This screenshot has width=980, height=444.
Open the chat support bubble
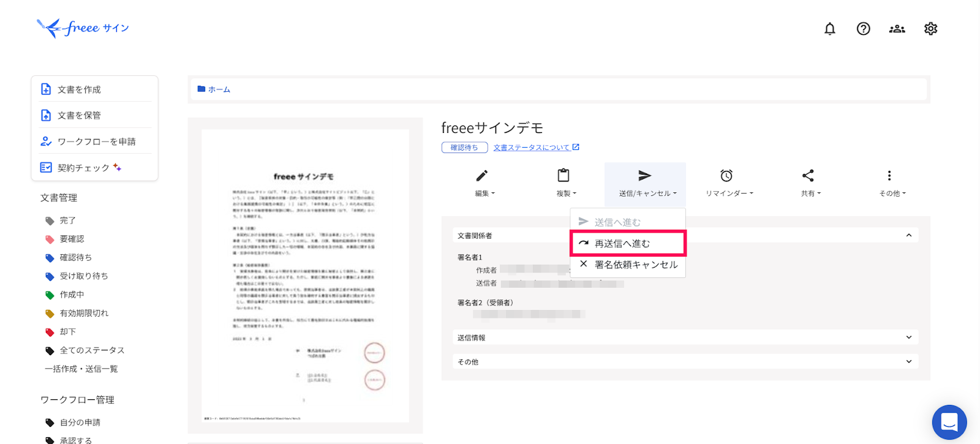click(949, 422)
